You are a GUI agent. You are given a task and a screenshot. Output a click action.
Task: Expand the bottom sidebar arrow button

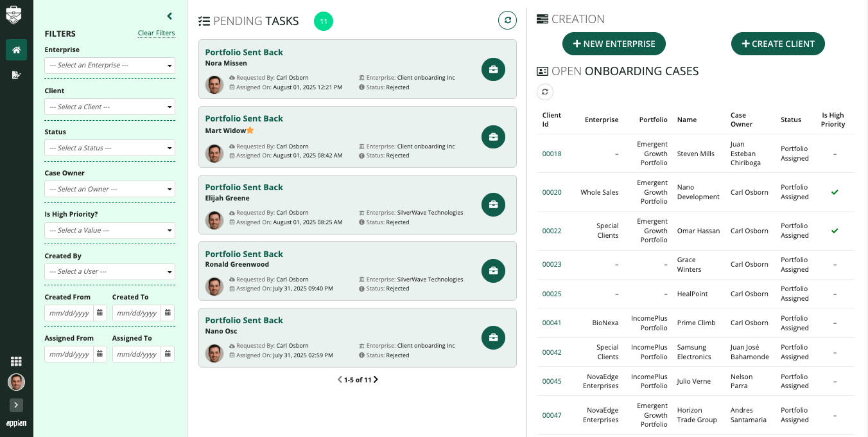coord(16,405)
